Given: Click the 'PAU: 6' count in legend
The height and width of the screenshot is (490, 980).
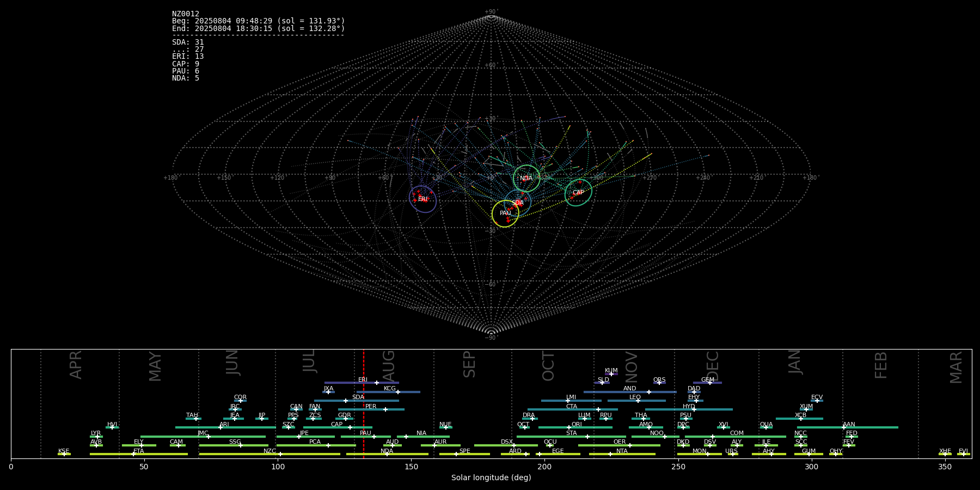Looking at the screenshot, I should click(x=186, y=71).
